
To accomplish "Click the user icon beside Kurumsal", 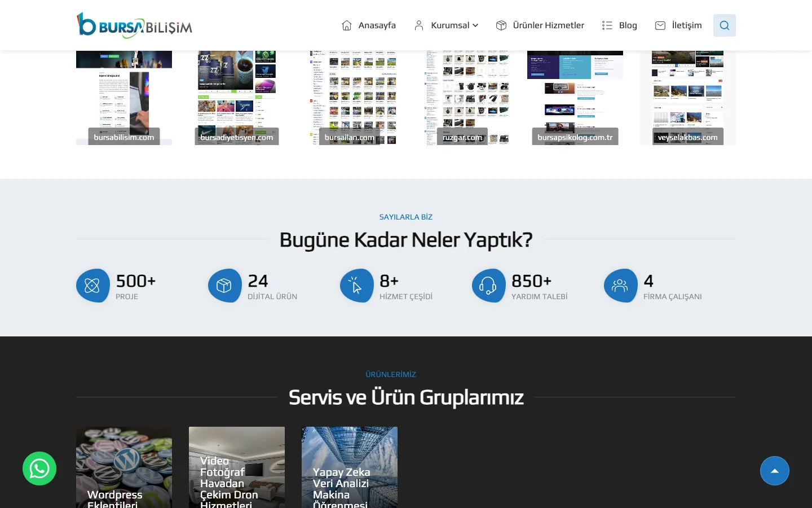I will pos(419,25).
